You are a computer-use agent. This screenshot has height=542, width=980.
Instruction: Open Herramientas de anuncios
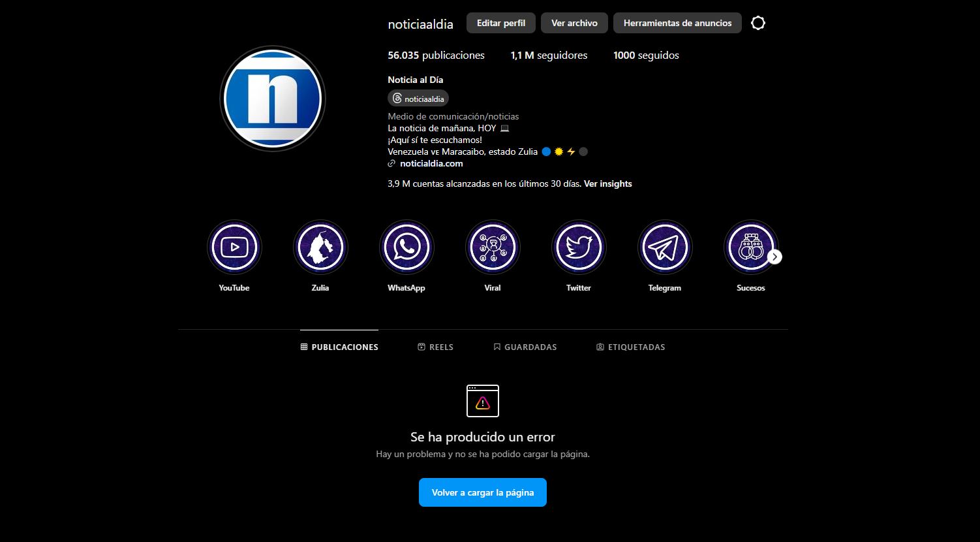point(677,23)
